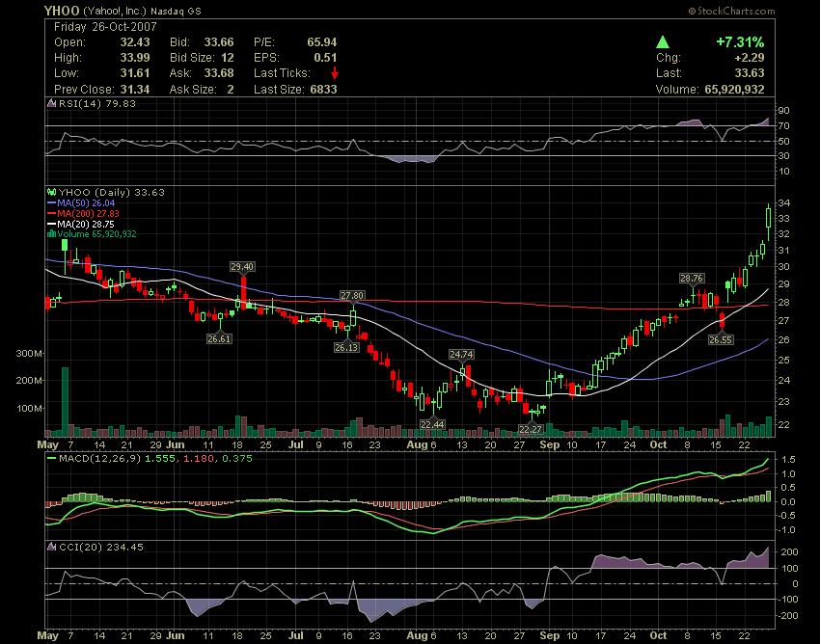Click the candlestick icon beside YHOO (Daily)
Screen dimensions: 820x644
point(51,192)
